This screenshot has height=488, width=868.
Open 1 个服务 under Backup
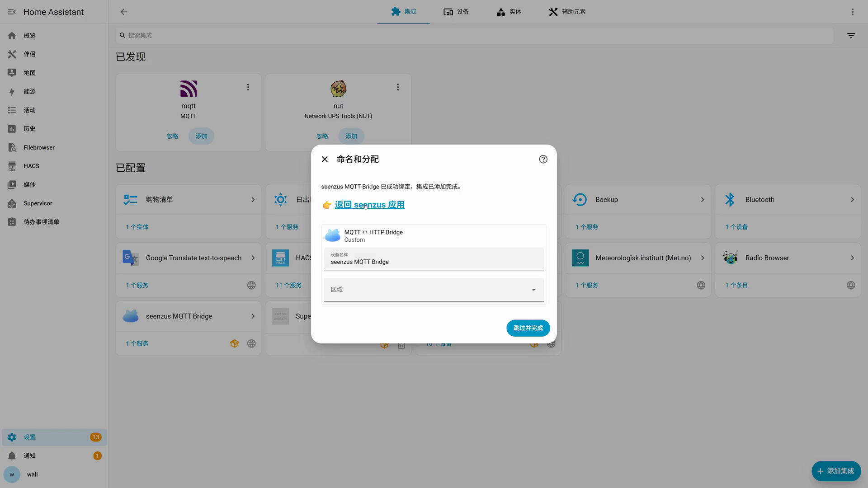tap(587, 227)
